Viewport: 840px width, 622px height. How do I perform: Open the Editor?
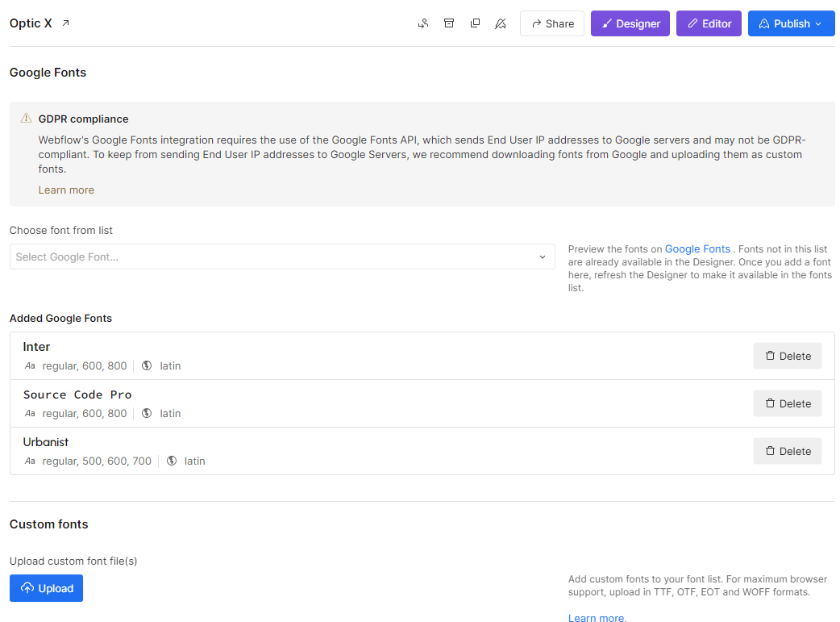pos(709,23)
